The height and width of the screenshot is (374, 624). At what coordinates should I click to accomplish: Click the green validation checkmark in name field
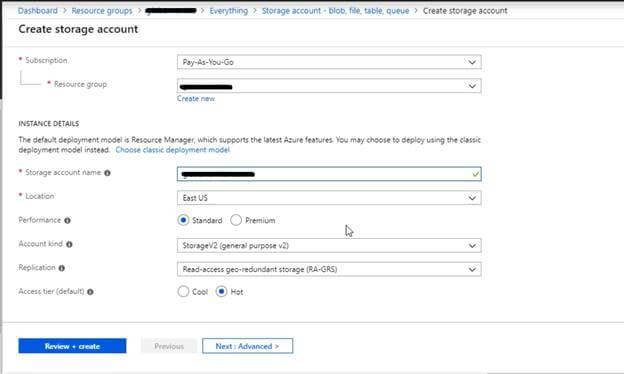475,174
